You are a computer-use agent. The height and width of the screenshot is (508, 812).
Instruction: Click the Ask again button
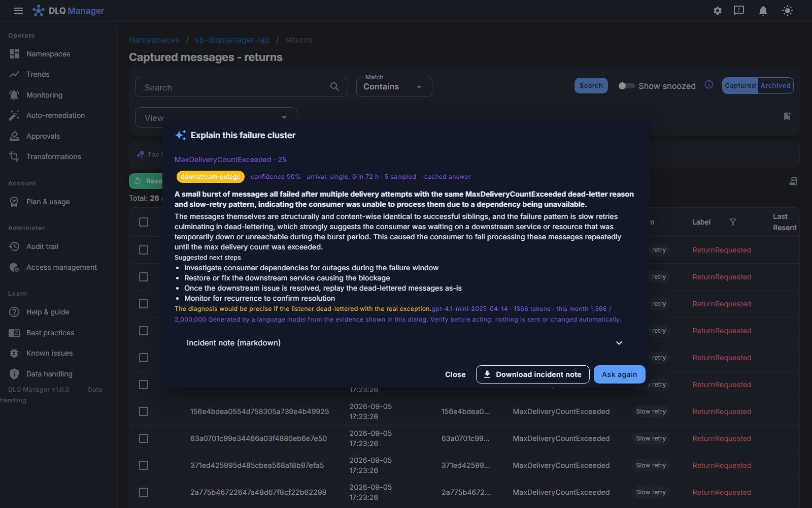point(620,374)
